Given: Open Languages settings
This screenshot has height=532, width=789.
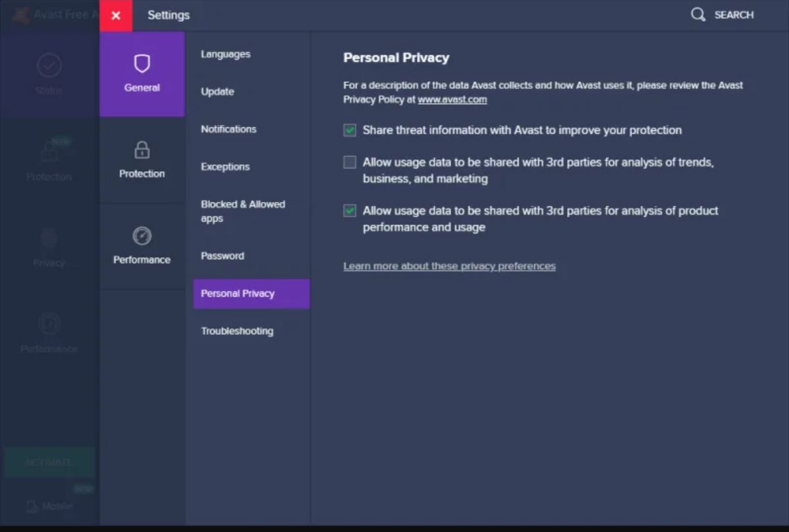Looking at the screenshot, I should coord(225,54).
